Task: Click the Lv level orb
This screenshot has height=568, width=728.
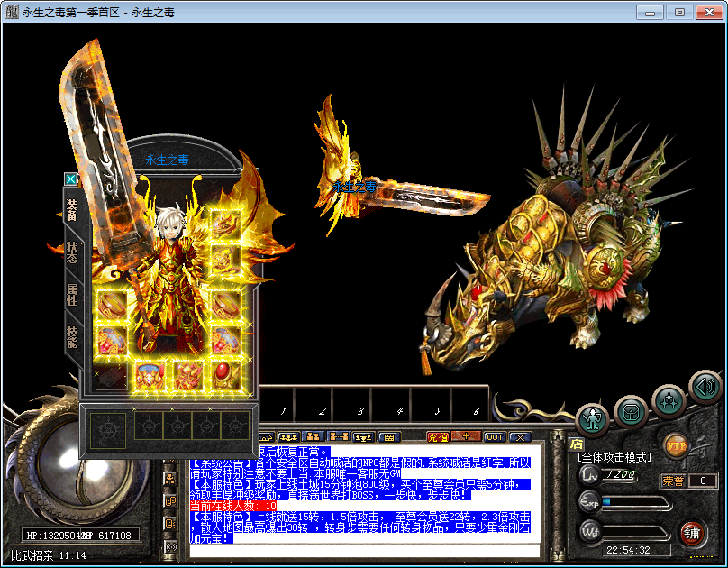Action: pyautogui.click(x=589, y=474)
